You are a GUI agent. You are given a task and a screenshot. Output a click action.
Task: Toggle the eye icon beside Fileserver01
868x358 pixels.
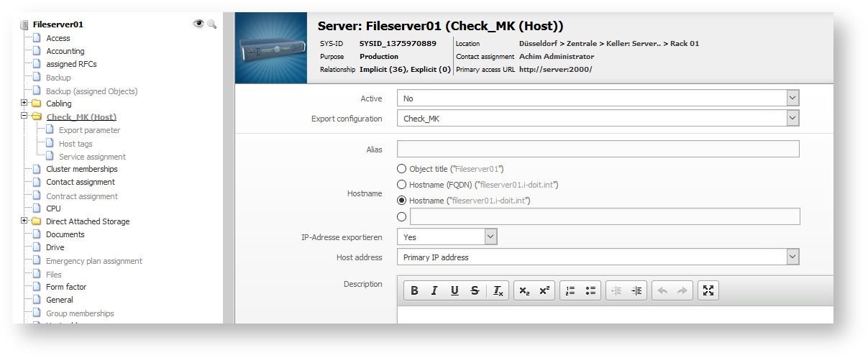coord(198,24)
